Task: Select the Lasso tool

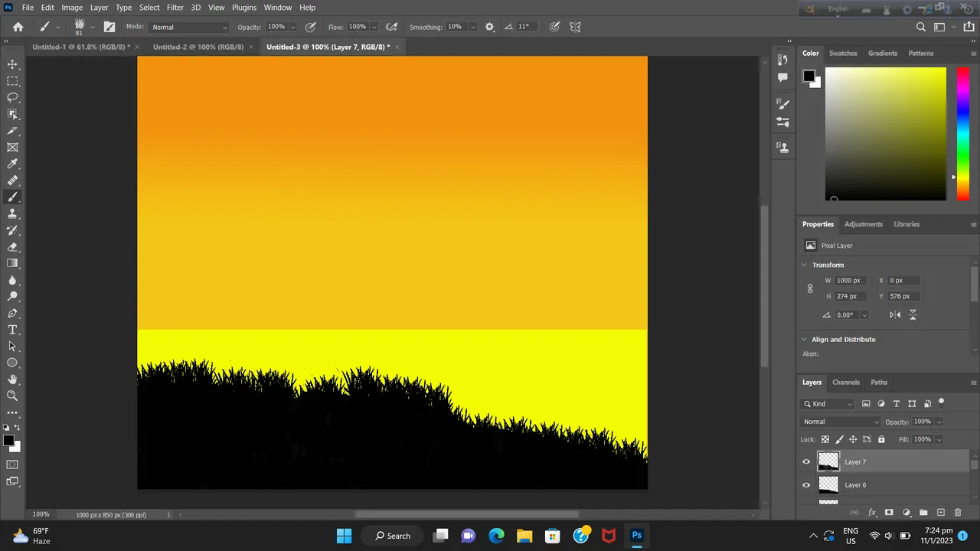Action: 12,97
